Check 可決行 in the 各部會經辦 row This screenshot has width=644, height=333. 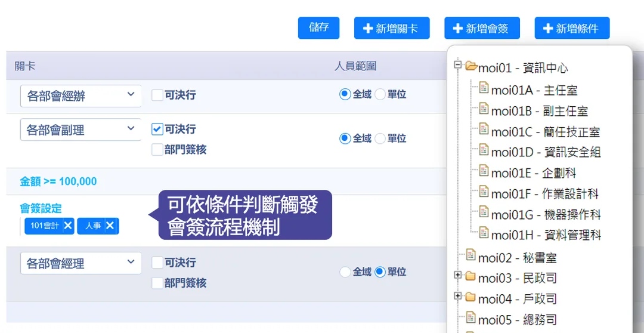tap(157, 95)
